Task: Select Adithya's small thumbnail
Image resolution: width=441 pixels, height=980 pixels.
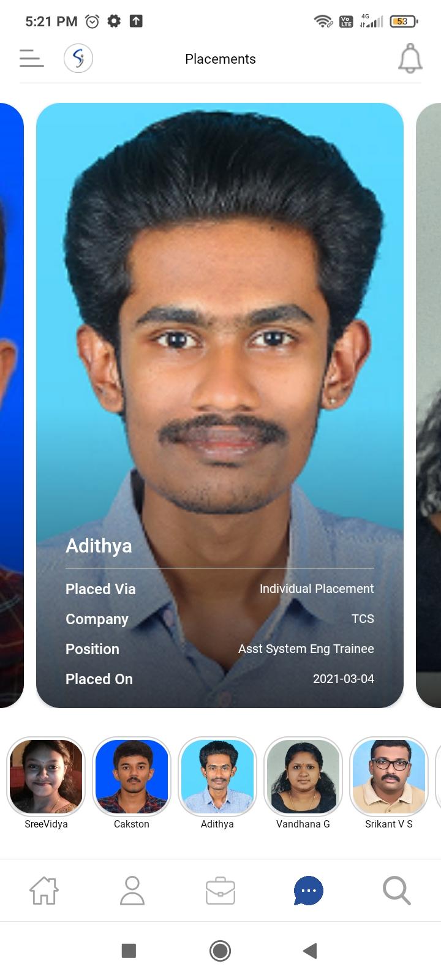Action: tap(217, 776)
